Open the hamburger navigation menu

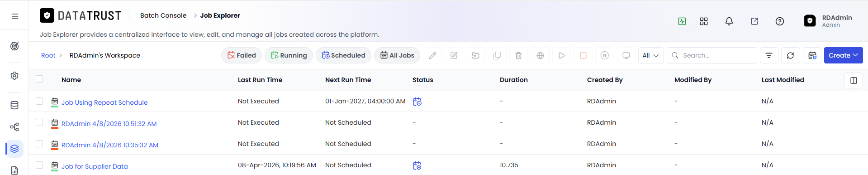pos(15,16)
